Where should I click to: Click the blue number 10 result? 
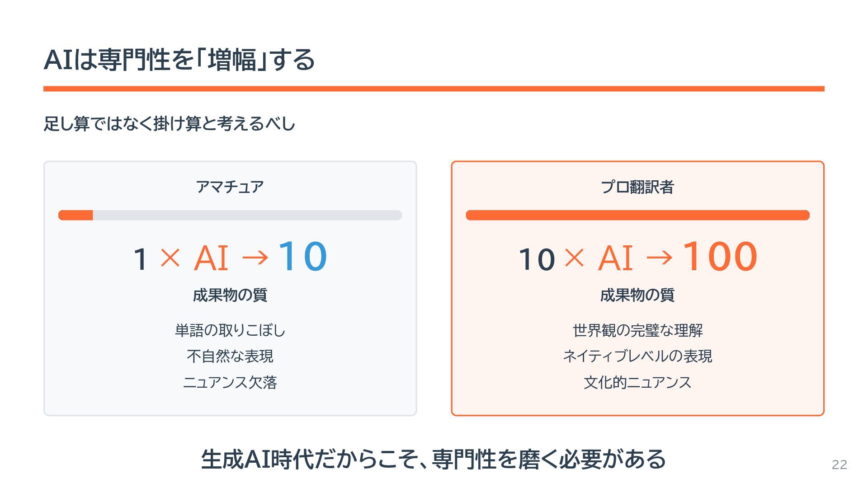click(302, 256)
